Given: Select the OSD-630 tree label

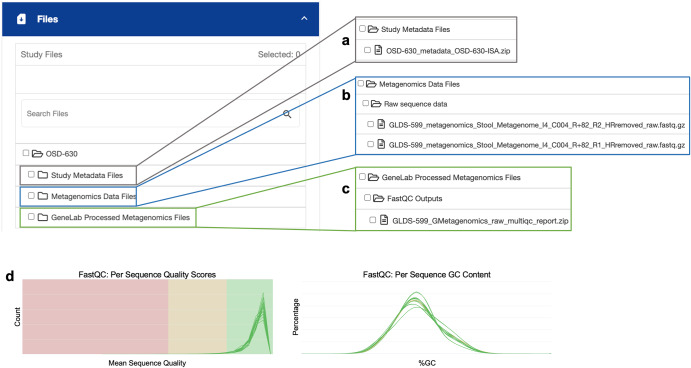Looking at the screenshot, I should (x=62, y=154).
